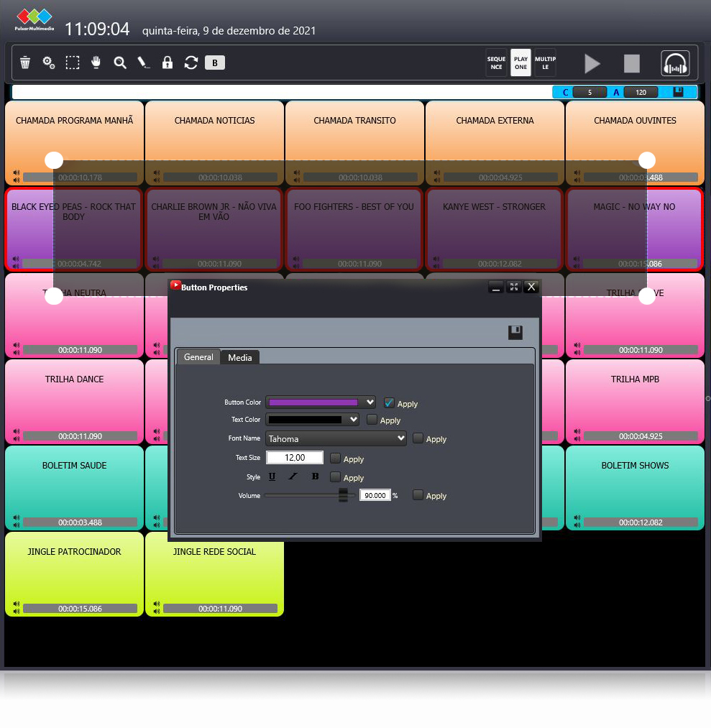Click the Text Size 12.00 field
This screenshot has height=728, width=711.
(295, 457)
